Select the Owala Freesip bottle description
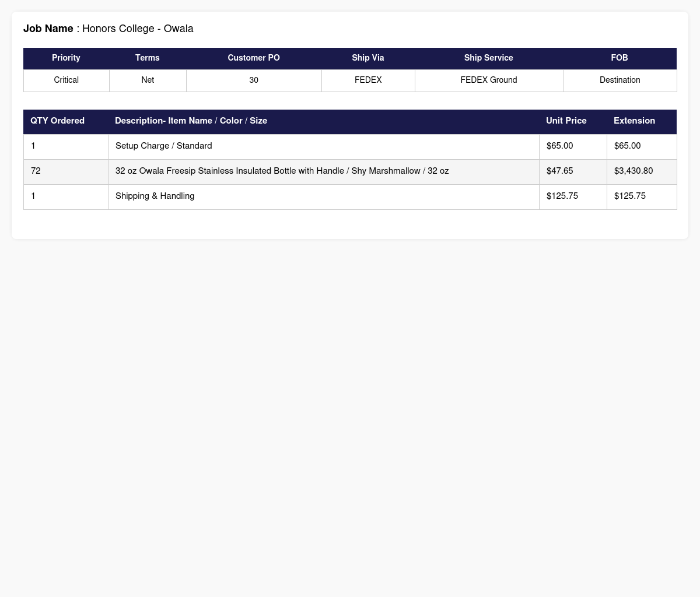This screenshot has height=597, width=700. coord(282,171)
